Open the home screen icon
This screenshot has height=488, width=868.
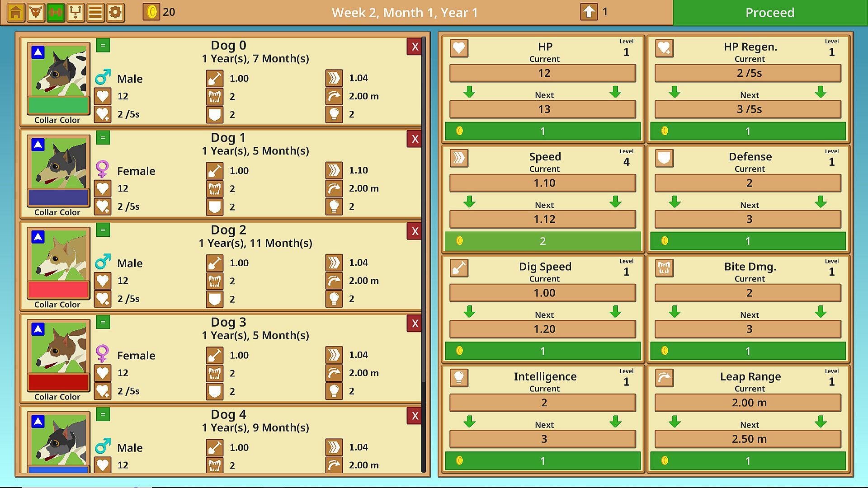(16, 12)
